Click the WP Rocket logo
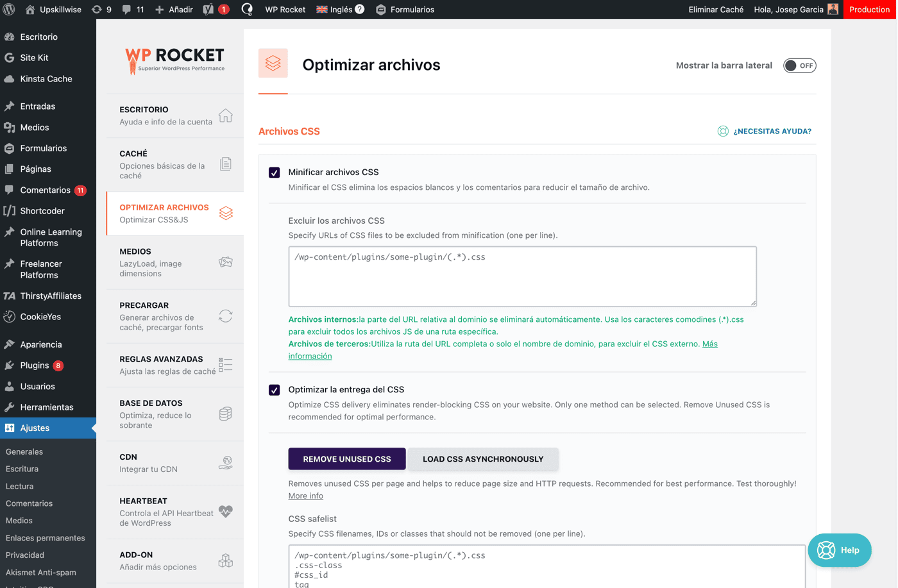Viewport: 898px width, 588px height. click(174, 60)
